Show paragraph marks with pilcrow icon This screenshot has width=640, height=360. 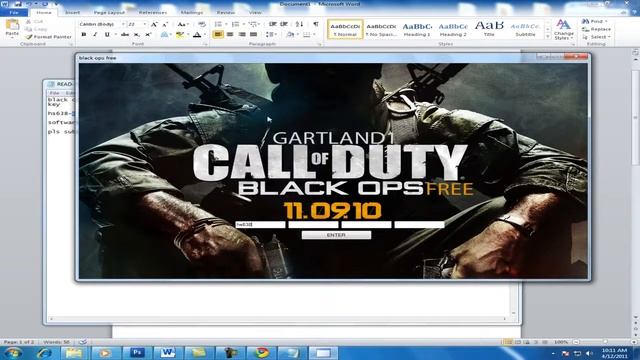coord(316,24)
